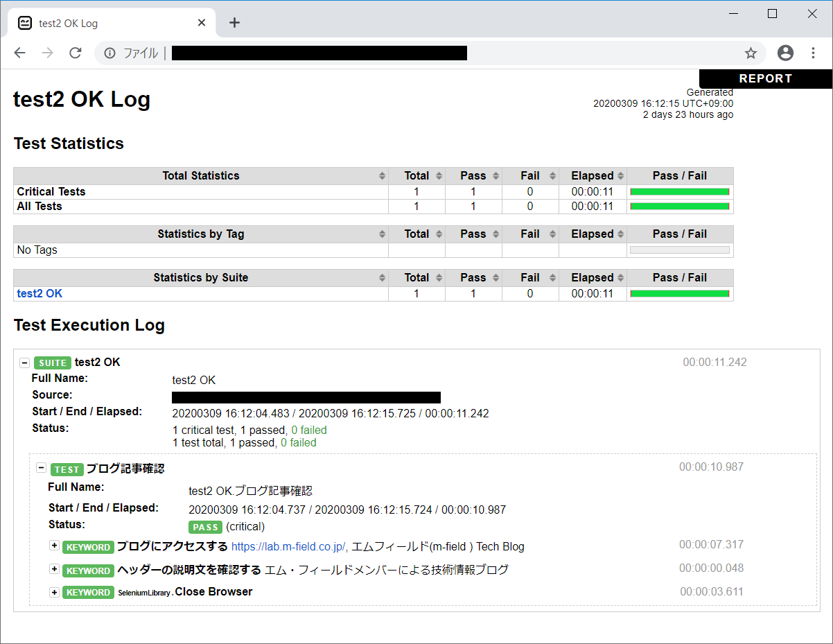The height and width of the screenshot is (644, 833).
Task: Close the test2 OK Log tab
Action: point(202,23)
